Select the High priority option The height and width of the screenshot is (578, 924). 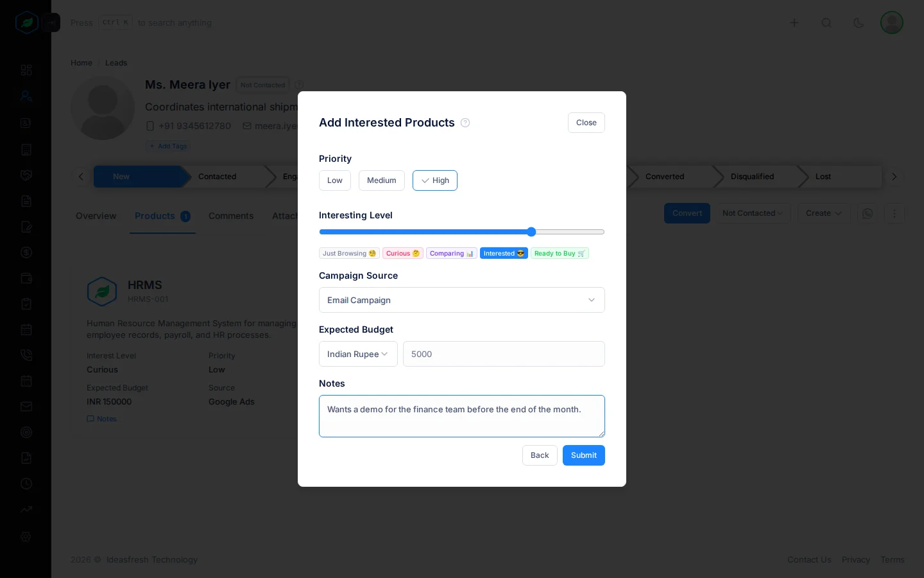435,180
